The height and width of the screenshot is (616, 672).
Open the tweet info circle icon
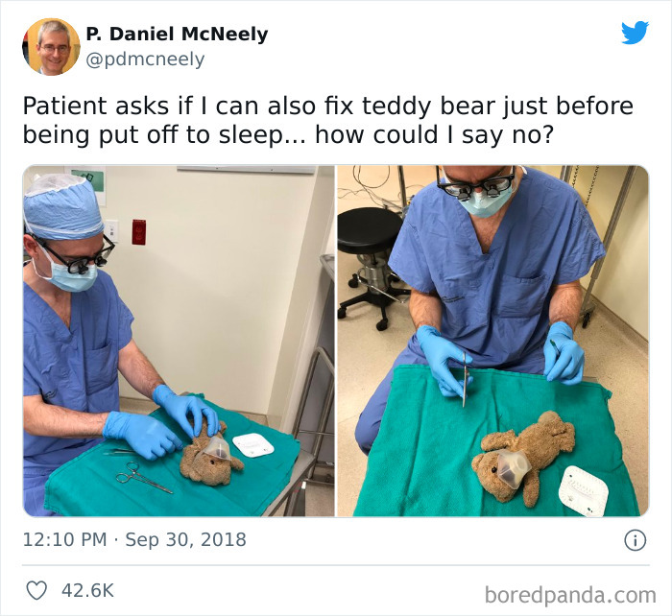pyautogui.click(x=635, y=540)
